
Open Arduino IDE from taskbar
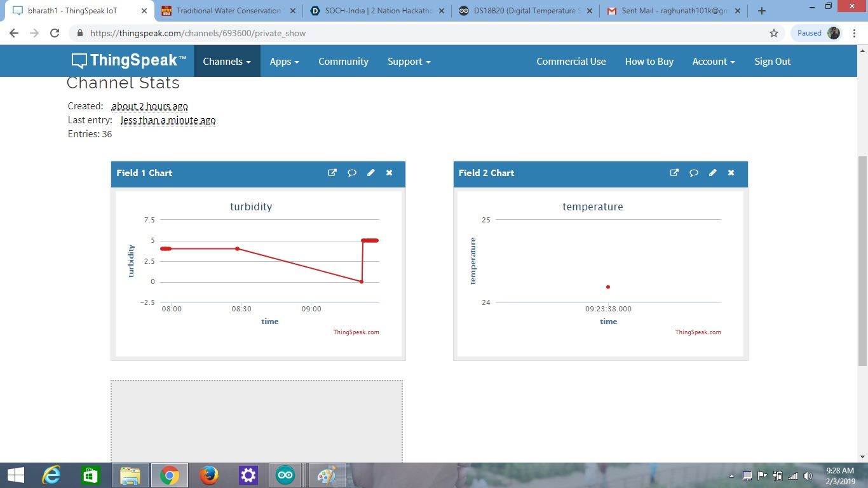(285, 475)
